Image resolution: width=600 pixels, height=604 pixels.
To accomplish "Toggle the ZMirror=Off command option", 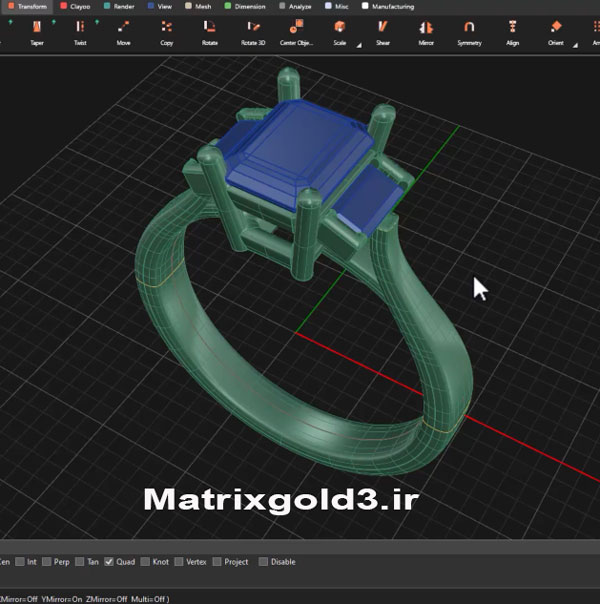I will pyautogui.click(x=107, y=599).
